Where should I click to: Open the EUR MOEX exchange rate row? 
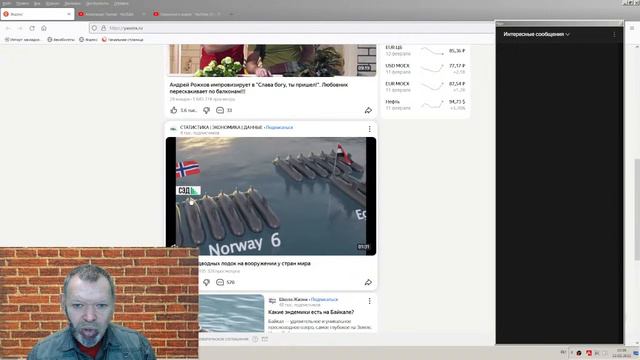coord(425,87)
